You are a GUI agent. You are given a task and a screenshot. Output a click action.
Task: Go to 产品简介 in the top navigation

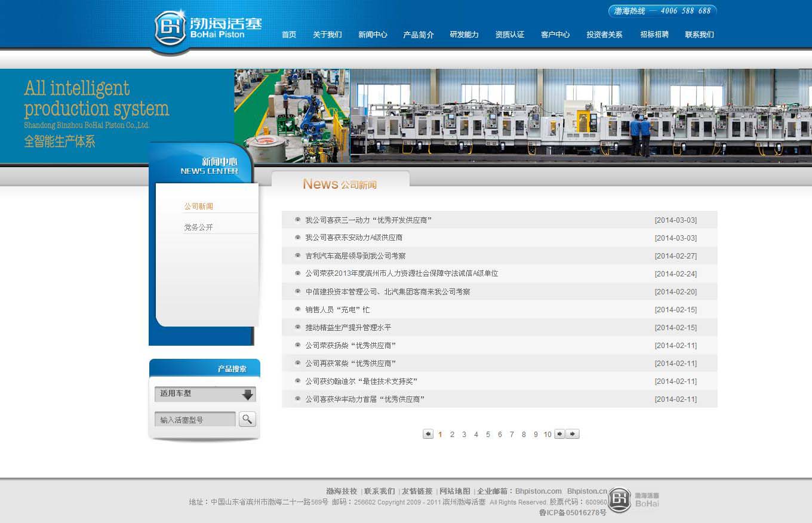(418, 35)
